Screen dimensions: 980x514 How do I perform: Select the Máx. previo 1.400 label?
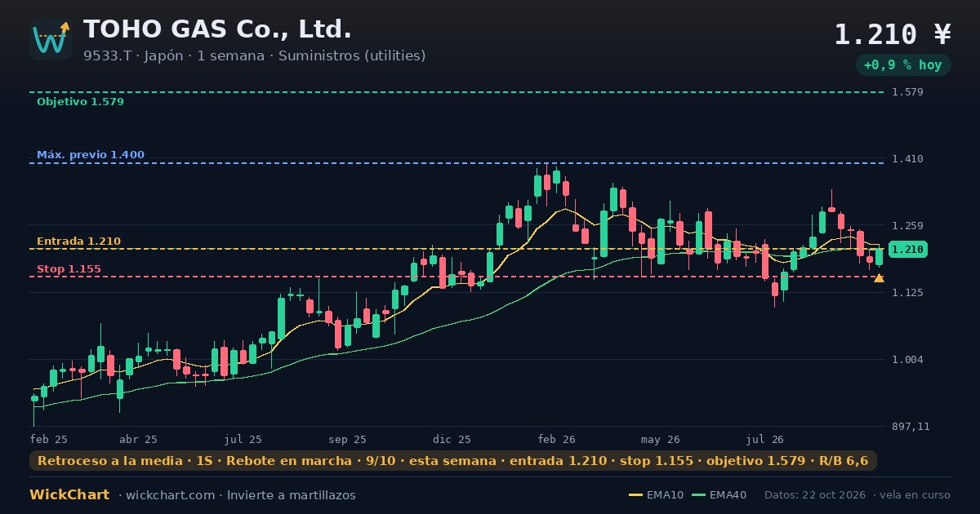pyautogui.click(x=91, y=155)
